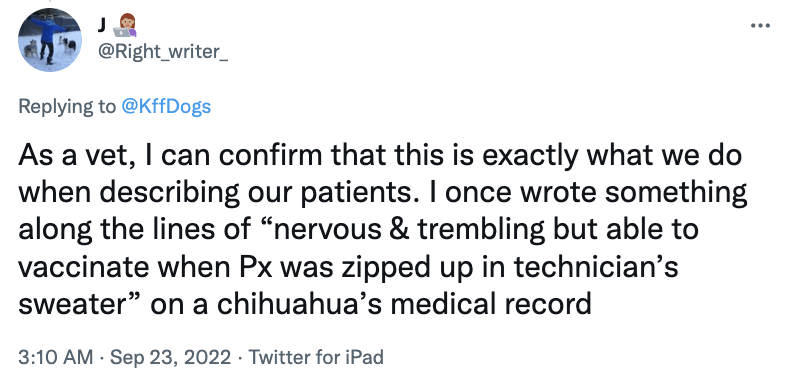The height and width of the screenshot is (380, 786).
Task: Open the @KffDogs mention link
Action: [x=166, y=107]
